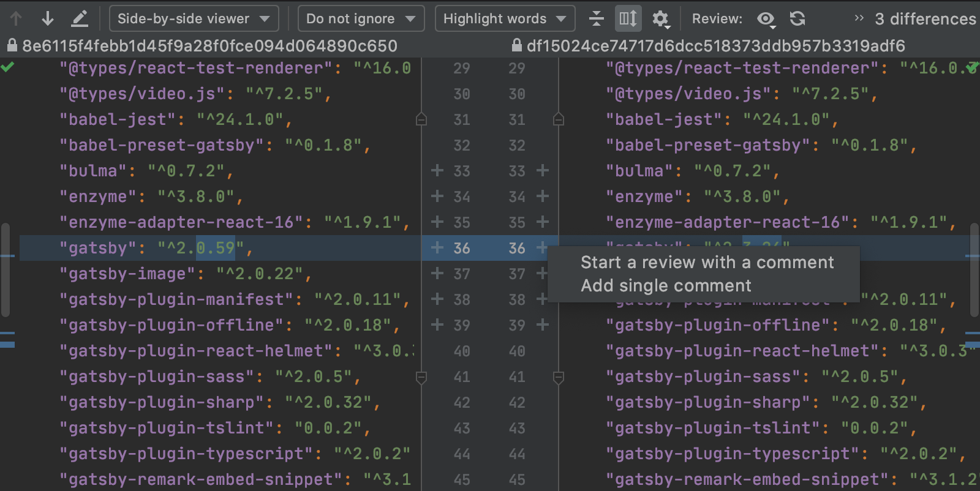Viewport: 980px width, 491px height.
Task: Click "gatsby-plugin-typescript" line in left pane
Action: pyautogui.click(x=235, y=454)
